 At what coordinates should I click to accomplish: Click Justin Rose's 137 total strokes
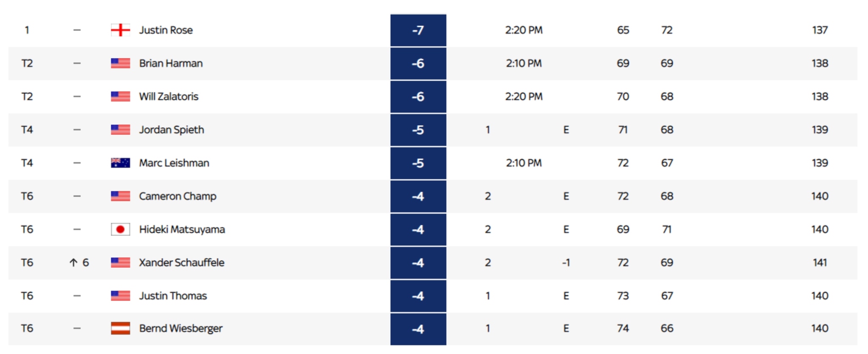820,30
